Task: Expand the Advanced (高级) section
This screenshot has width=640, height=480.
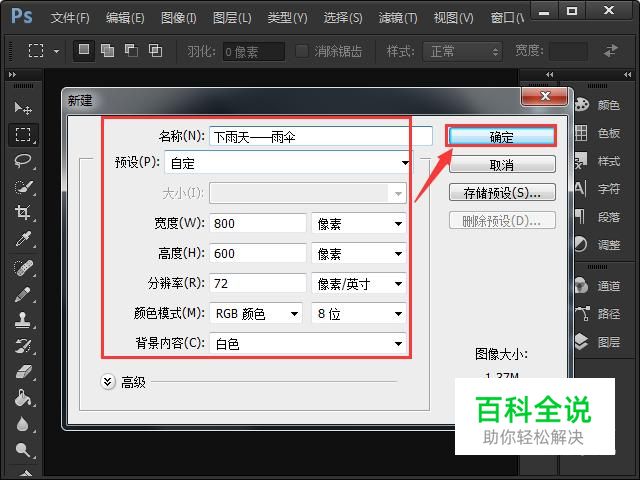Action: 108,382
